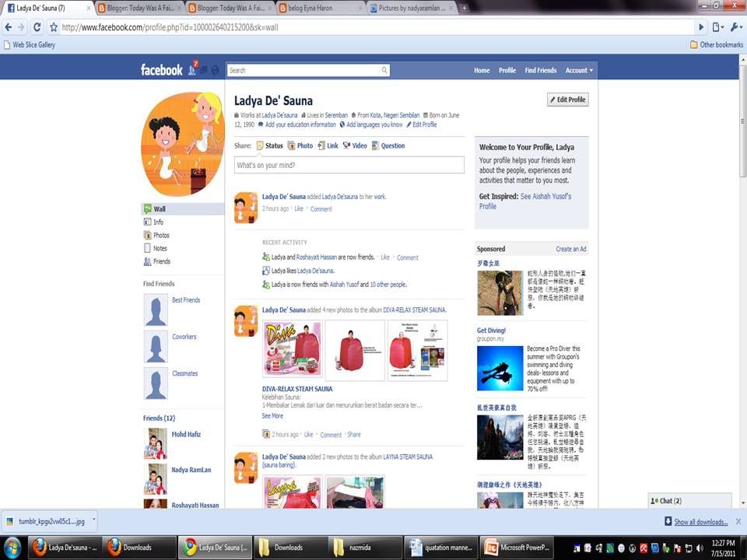Select the Status share icon
The image size is (747, 560).
point(259,145)
